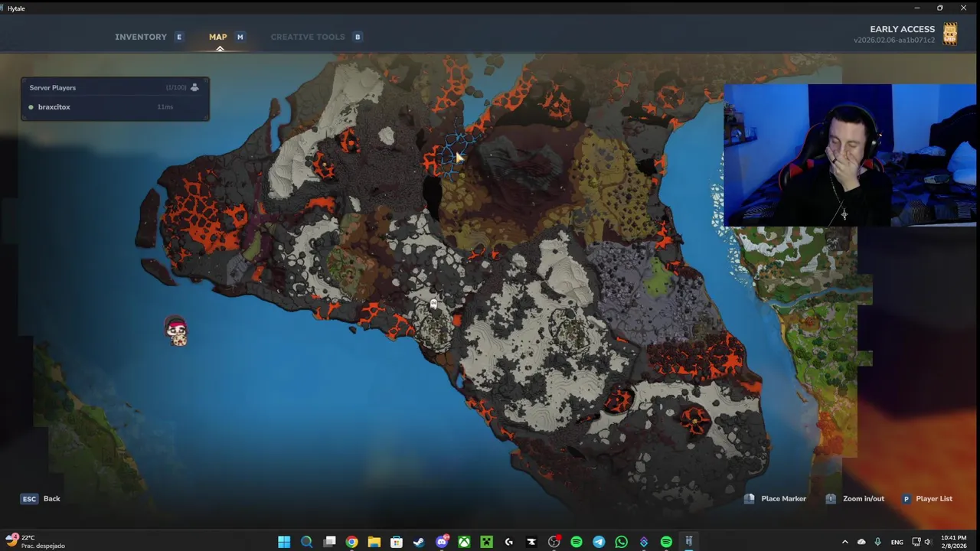Image resolution: width=980 pixels, height=551 pixels.
Task: Click the version number v2026.02.06-aa1b071c2
Action: pos(894,41)
